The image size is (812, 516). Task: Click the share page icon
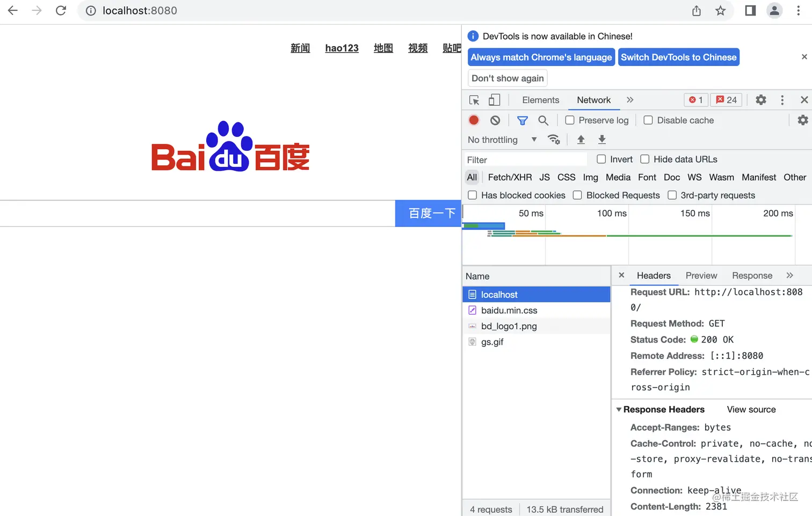coord(697,10)
